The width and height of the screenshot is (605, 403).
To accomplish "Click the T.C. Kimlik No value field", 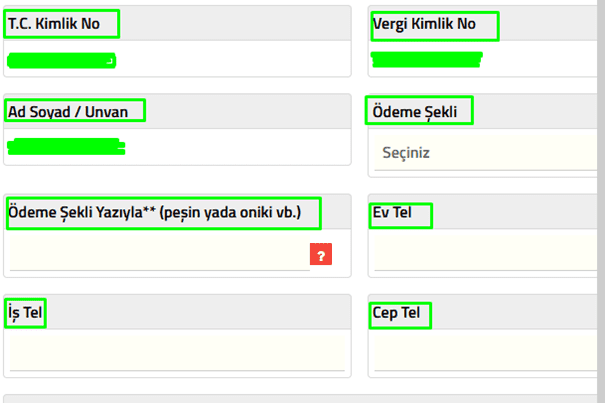I will [x=61, y=61].
